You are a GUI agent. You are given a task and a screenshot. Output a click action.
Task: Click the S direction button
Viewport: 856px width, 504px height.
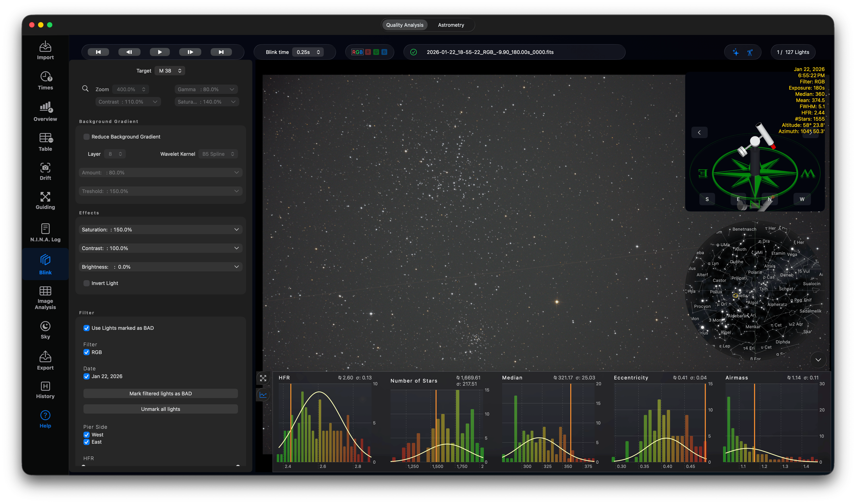(707, 199)
